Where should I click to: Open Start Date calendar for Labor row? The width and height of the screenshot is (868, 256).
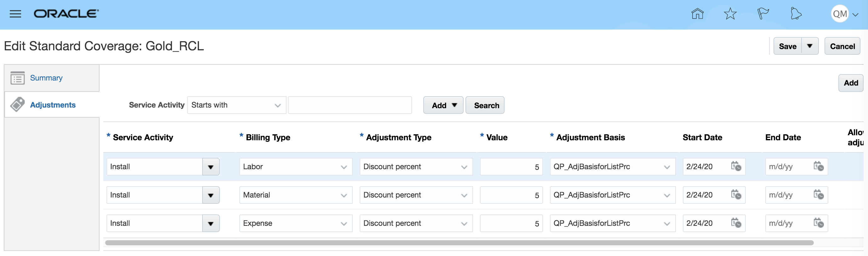736,166
